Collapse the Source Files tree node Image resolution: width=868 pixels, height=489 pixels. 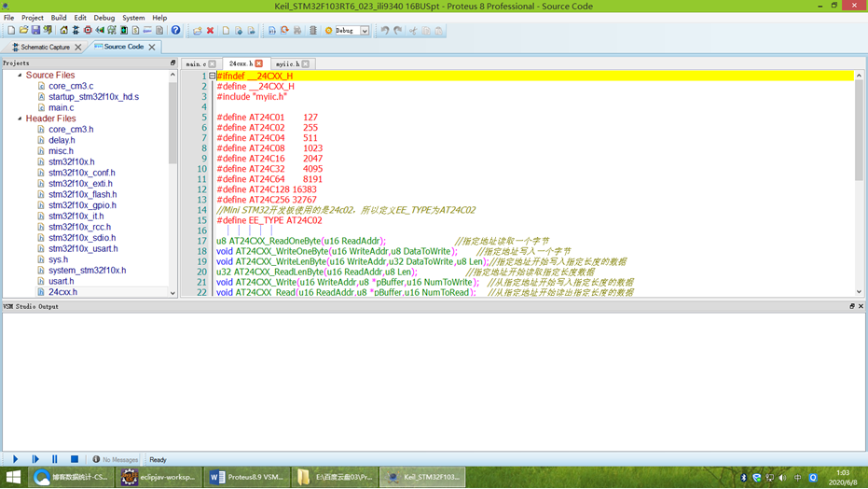pyautogui.click(x=20, y=75)
